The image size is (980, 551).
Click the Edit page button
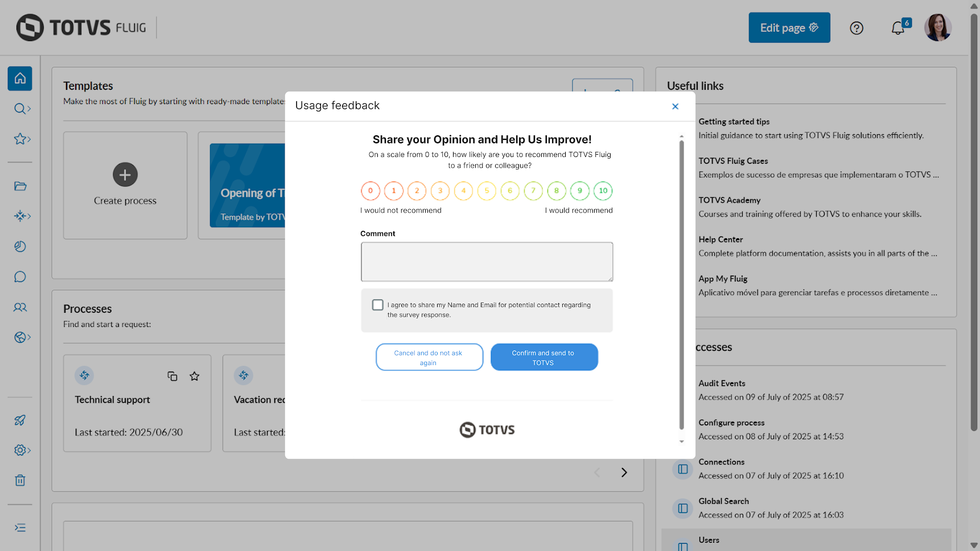pos(789,28)
